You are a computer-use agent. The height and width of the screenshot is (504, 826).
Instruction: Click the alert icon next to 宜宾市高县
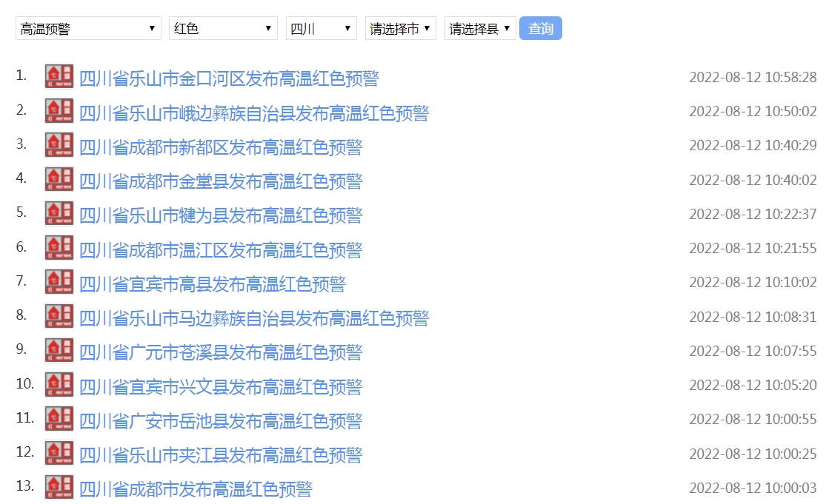pyautogui.click(x=59, y=282)
